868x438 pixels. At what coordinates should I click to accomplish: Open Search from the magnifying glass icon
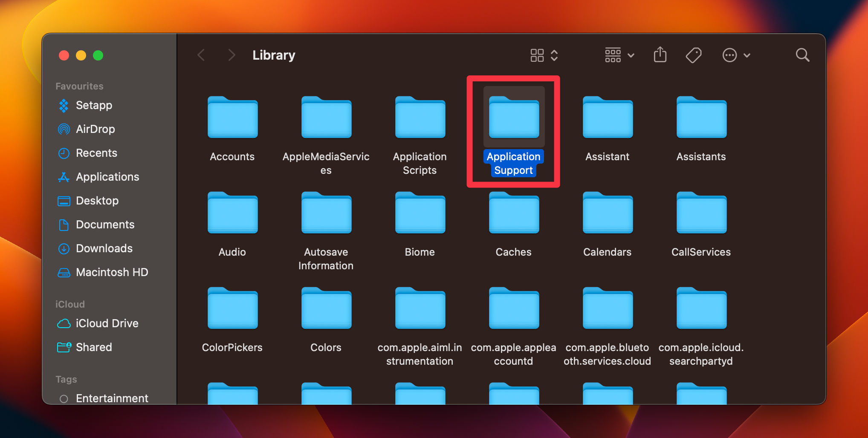point(803,55)
